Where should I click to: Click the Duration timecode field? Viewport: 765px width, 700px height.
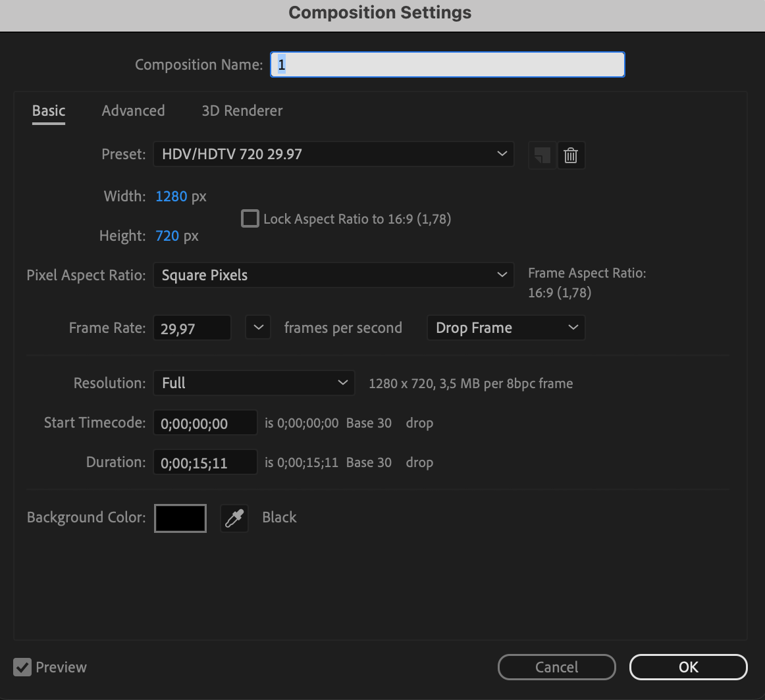pyautogui.click(x=205, y=463)
